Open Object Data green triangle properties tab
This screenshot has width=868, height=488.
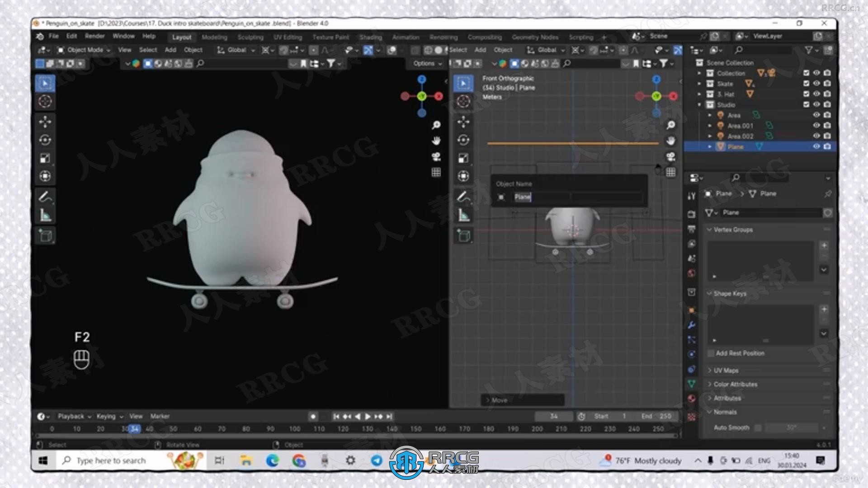[691, 384]
